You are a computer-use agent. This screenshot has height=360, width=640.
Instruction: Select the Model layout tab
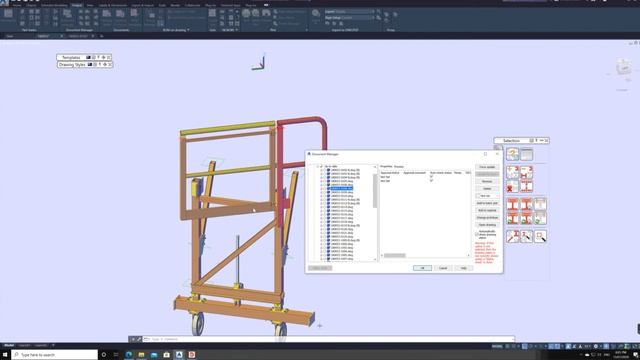tap(9, 345)
